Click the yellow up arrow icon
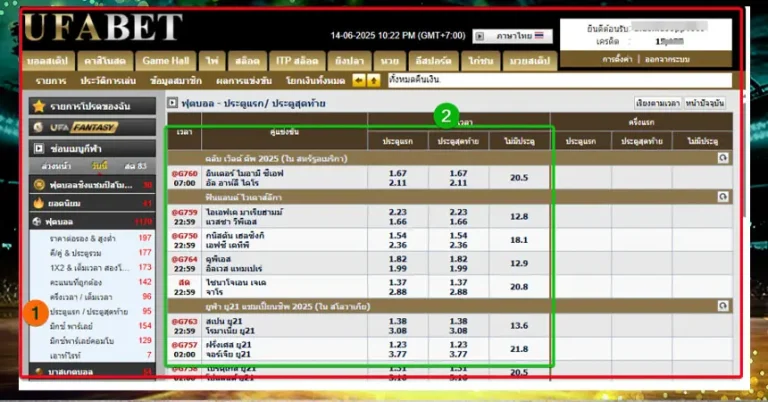The height and width of the screenshot is (402, 768). pos(374,80)
